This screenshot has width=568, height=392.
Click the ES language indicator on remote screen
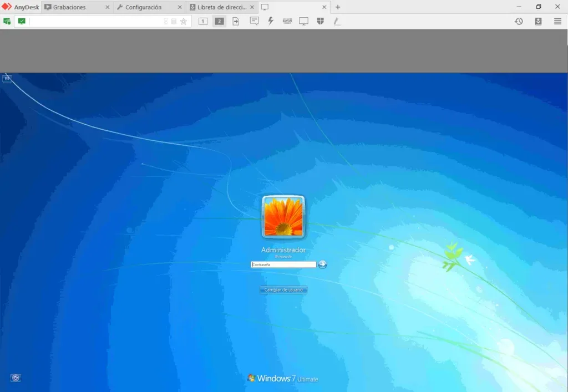7,78
